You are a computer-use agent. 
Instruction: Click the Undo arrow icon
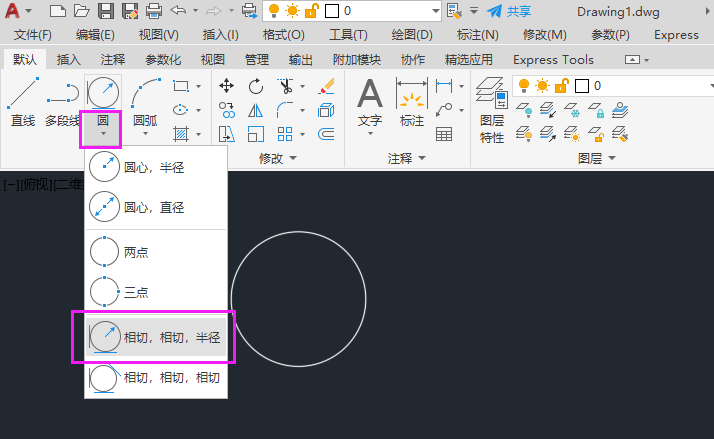pos(178,10)
